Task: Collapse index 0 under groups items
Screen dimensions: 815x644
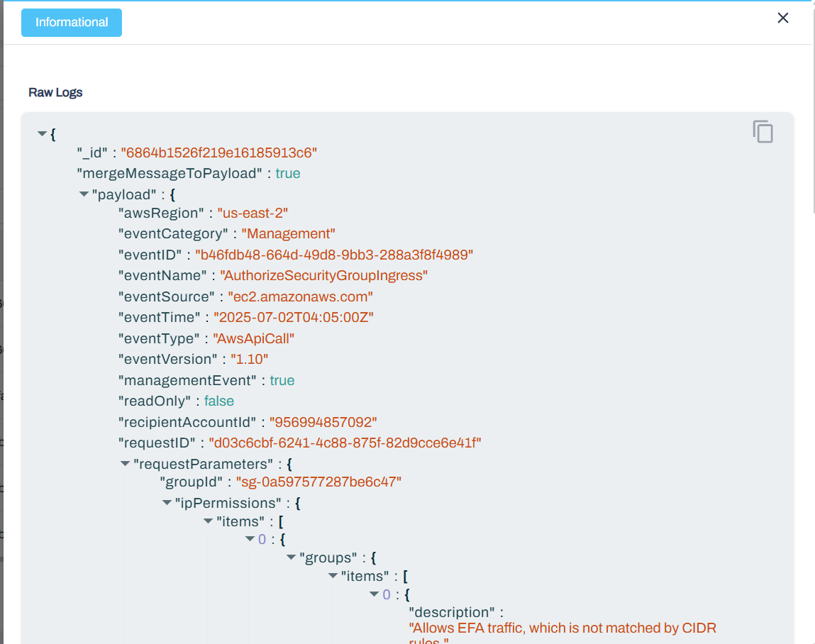Action: 375,594
